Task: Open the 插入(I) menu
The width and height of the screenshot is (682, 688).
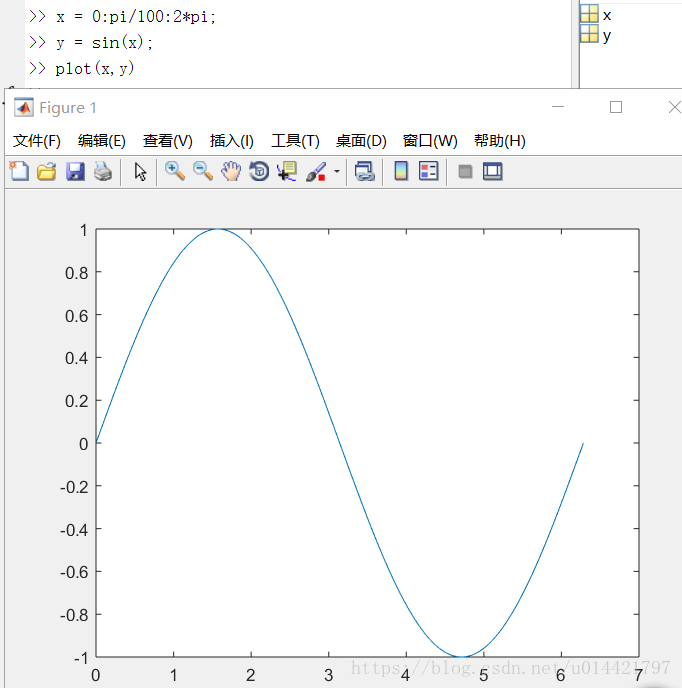Action: point(232,141)
